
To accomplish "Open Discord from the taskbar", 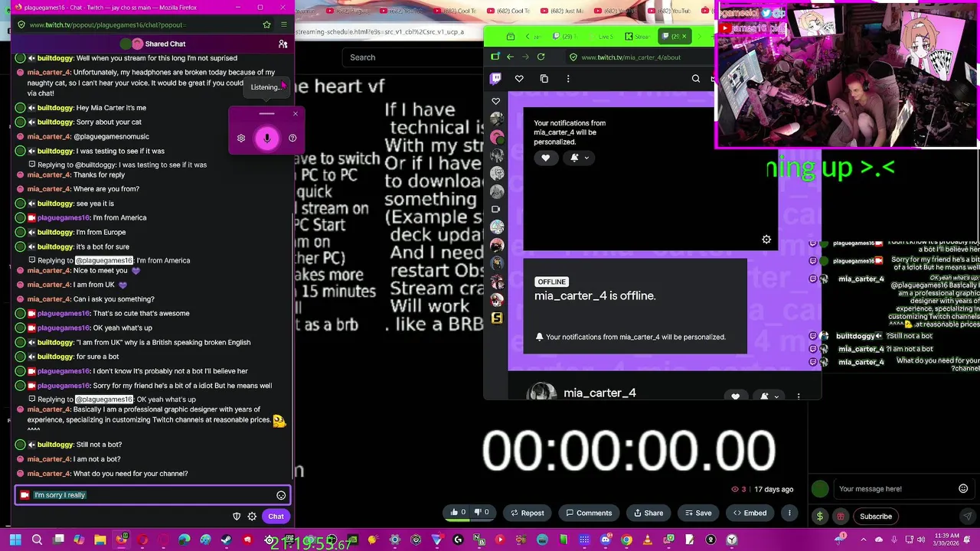I will pos(606,540).
